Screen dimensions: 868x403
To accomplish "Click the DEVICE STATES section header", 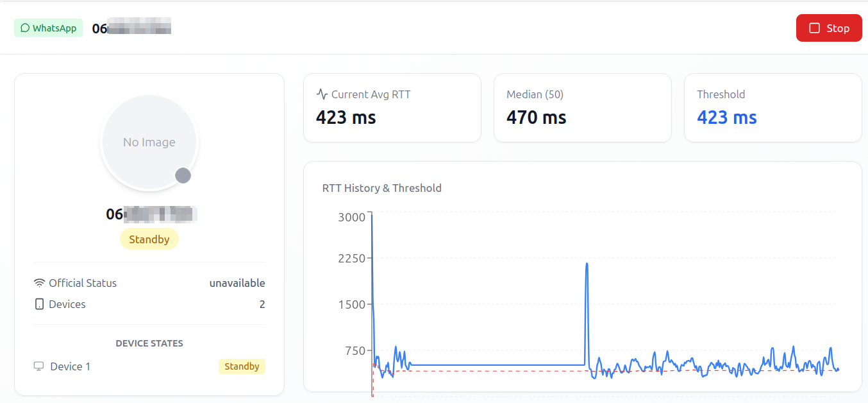I will coord(149,343).
